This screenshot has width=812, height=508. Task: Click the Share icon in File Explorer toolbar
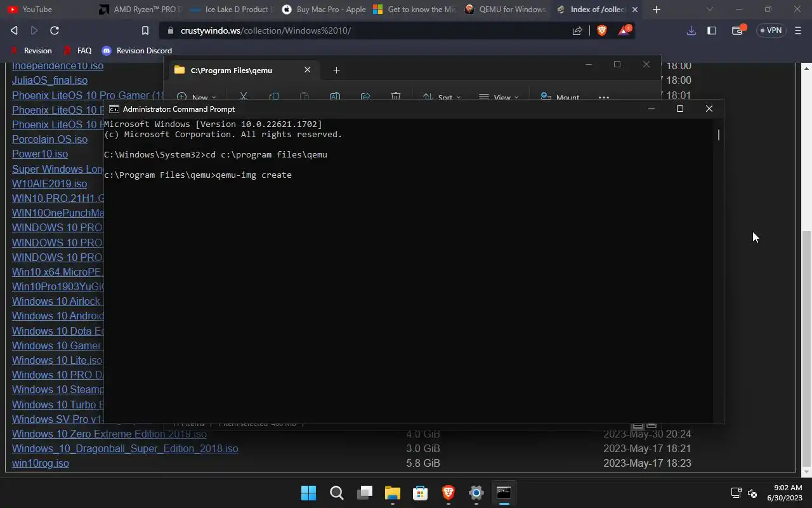click(365, 97)
